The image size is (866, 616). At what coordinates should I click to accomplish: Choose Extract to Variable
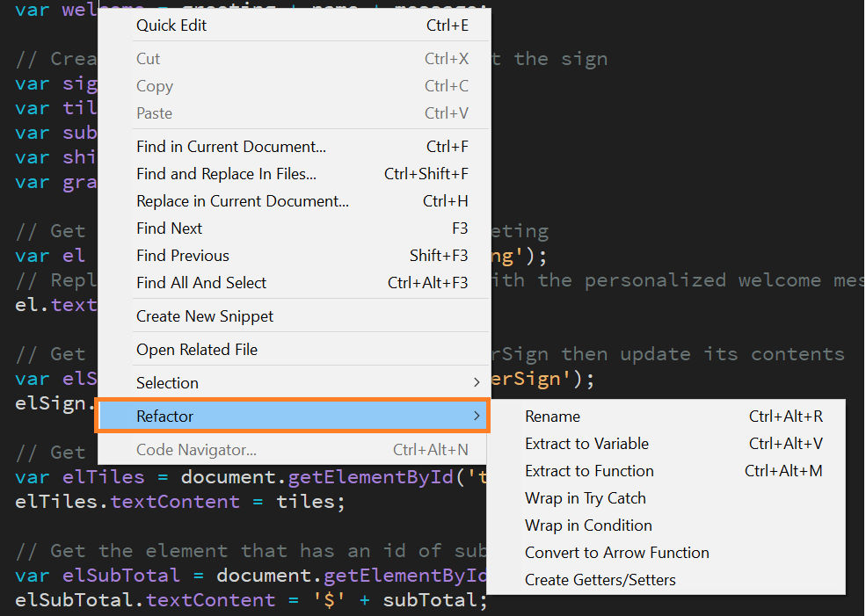[586, 443]
